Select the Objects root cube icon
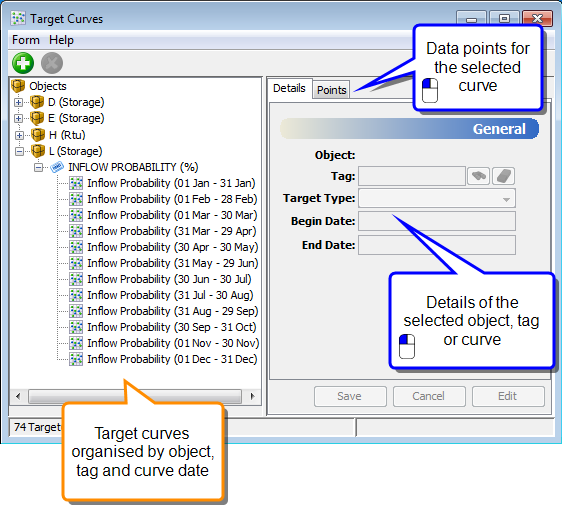Screen dimensions: 562x518 tap(18, 86)
